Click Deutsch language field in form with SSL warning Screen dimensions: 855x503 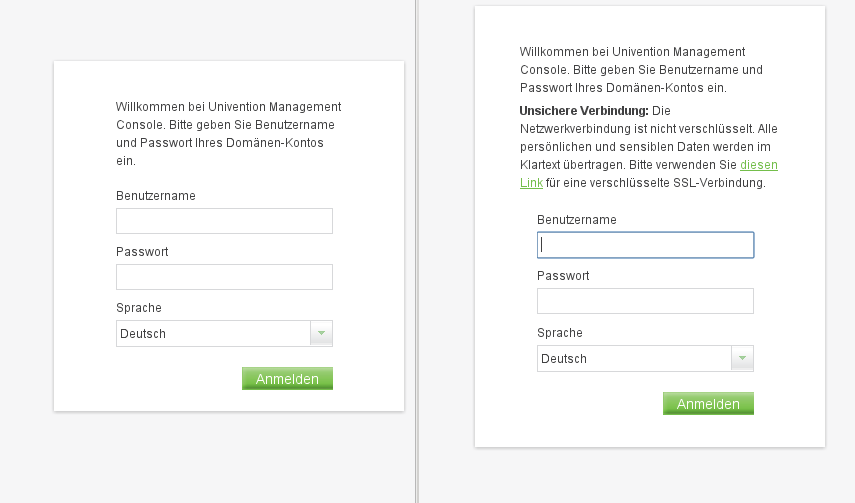634,359
